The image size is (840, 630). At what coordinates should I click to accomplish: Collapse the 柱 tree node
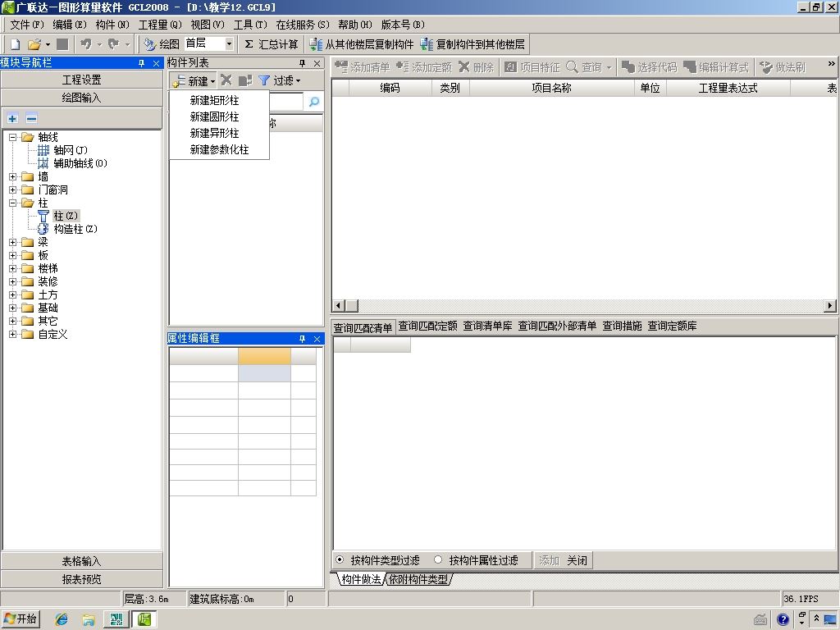[12, 203]
